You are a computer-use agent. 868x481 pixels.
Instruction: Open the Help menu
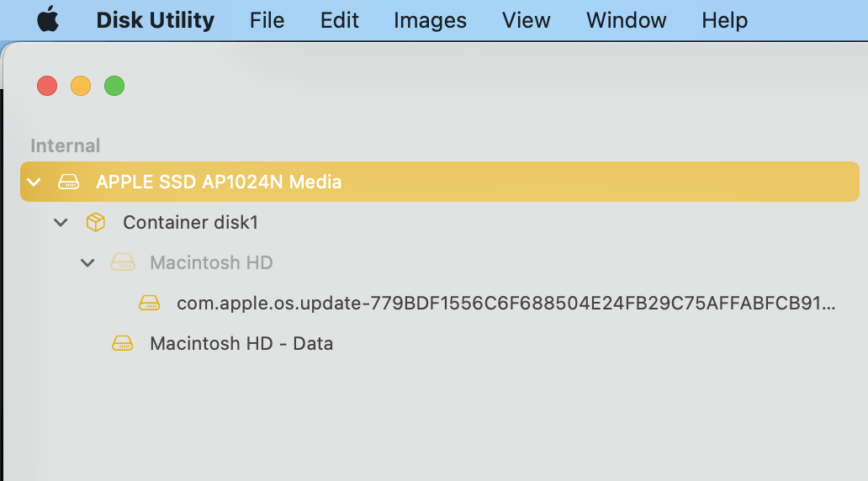724,20
